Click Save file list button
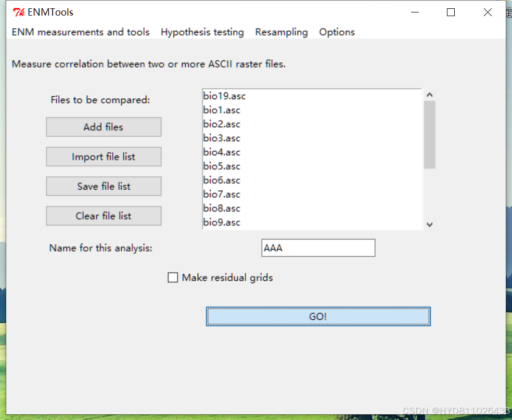This screenshot has width=512, height=420. tap(104, 186)
